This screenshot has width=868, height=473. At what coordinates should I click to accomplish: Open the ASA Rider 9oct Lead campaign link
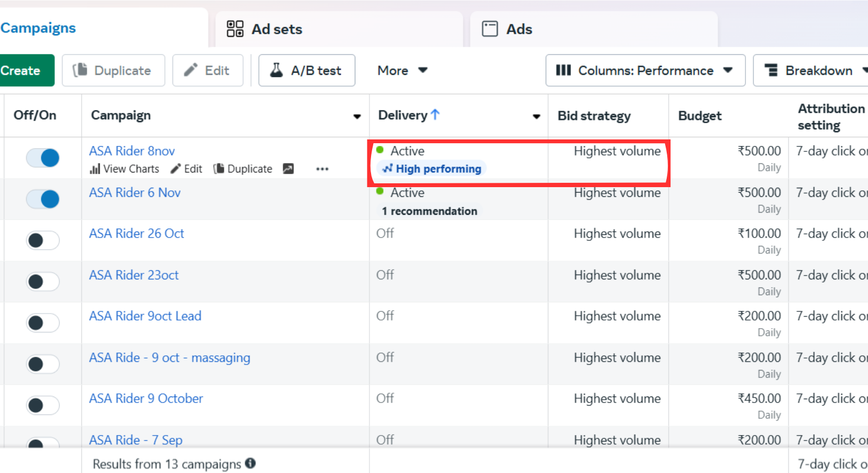point(145,316)
